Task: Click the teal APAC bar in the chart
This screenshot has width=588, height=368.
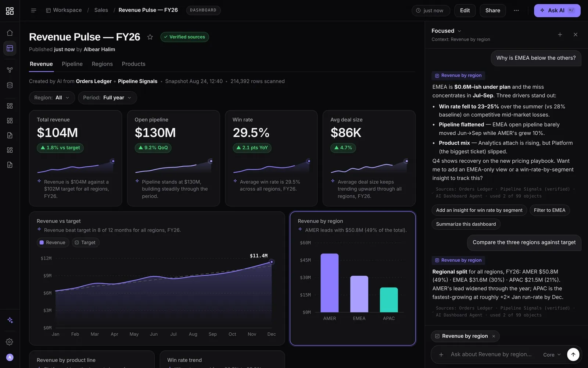Action: [x=389, y=300]
